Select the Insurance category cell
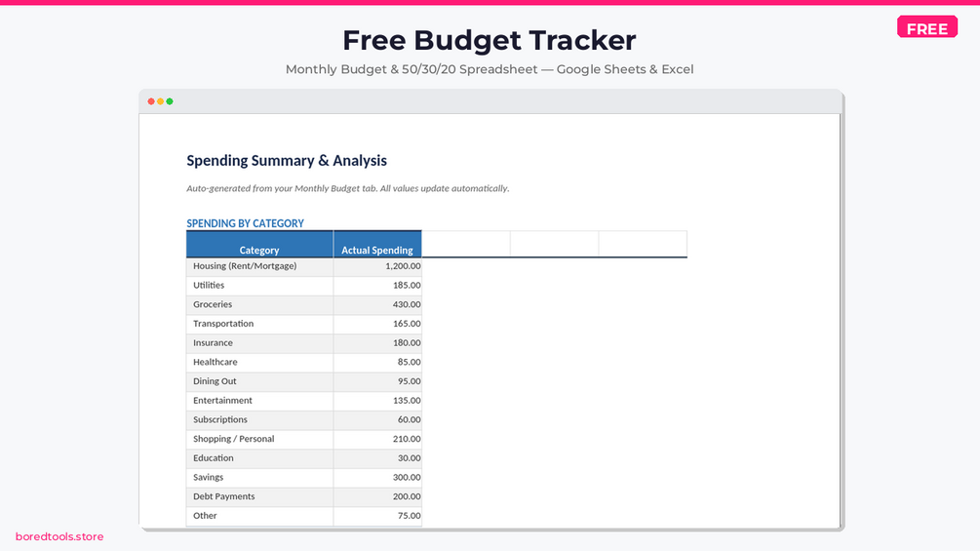 click(259, 343)
